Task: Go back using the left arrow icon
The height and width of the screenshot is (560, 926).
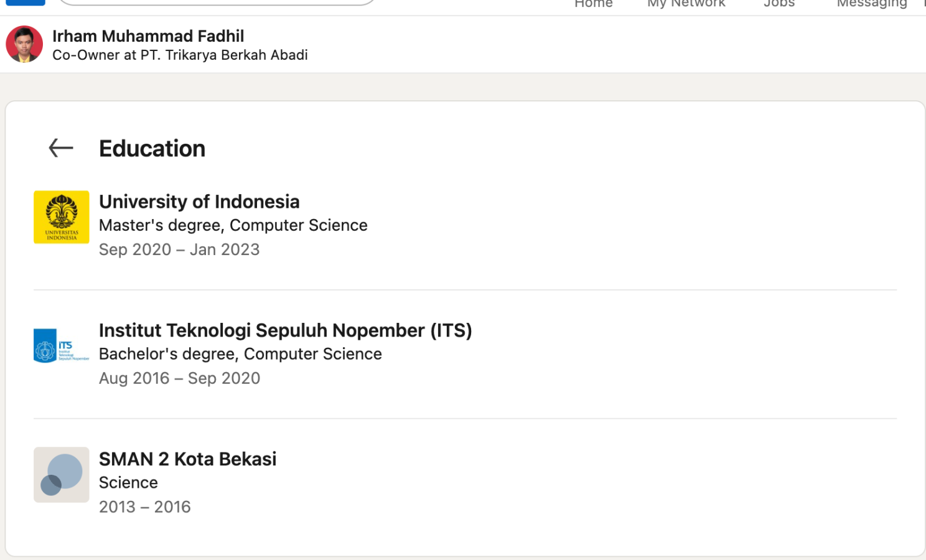Action: click(x=61, y=148)
